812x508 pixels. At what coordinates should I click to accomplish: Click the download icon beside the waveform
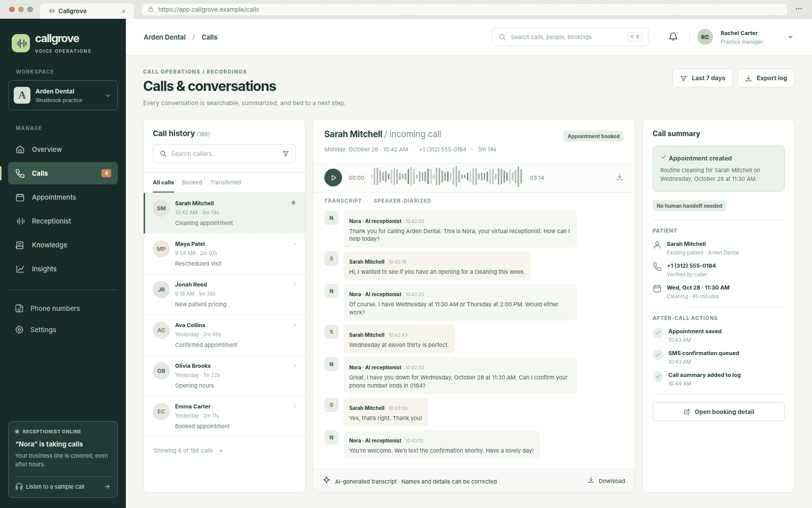click(620, 177)
